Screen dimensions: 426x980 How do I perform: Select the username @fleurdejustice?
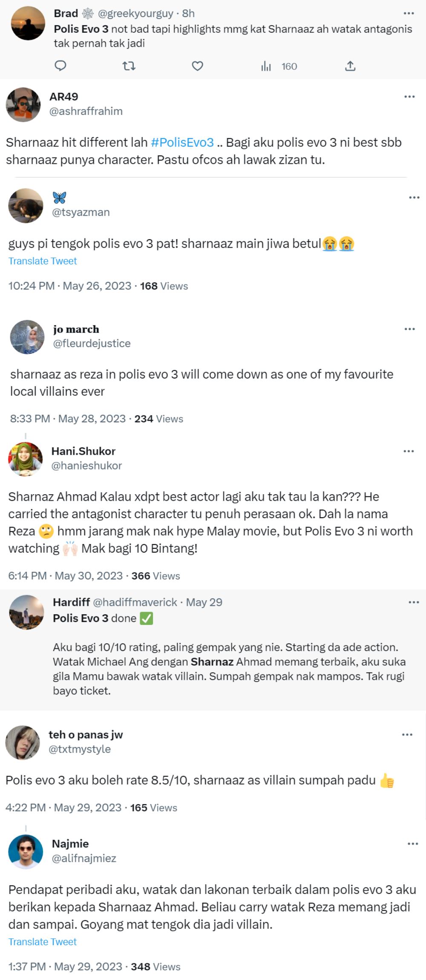pyautogui.click(x=92, y=344)
